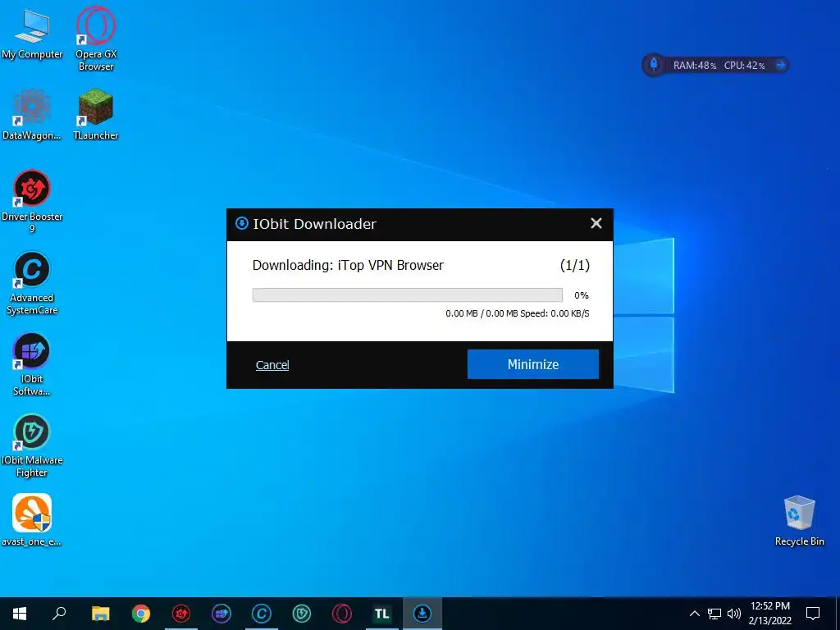Open Driver Booster 9 desktop icon
This screenshot has height=630, width=840.
32,202
